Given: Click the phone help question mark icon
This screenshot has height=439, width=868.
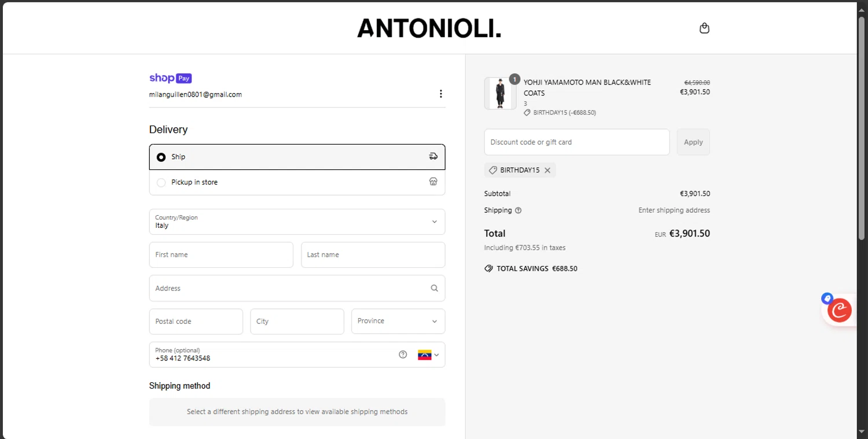Looking at the screenshot, I should coord(403,355).
